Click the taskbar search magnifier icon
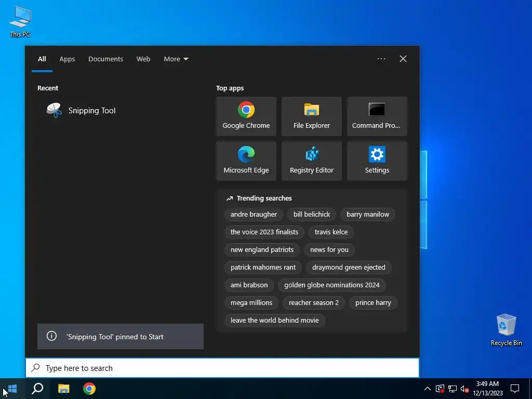 37,389
